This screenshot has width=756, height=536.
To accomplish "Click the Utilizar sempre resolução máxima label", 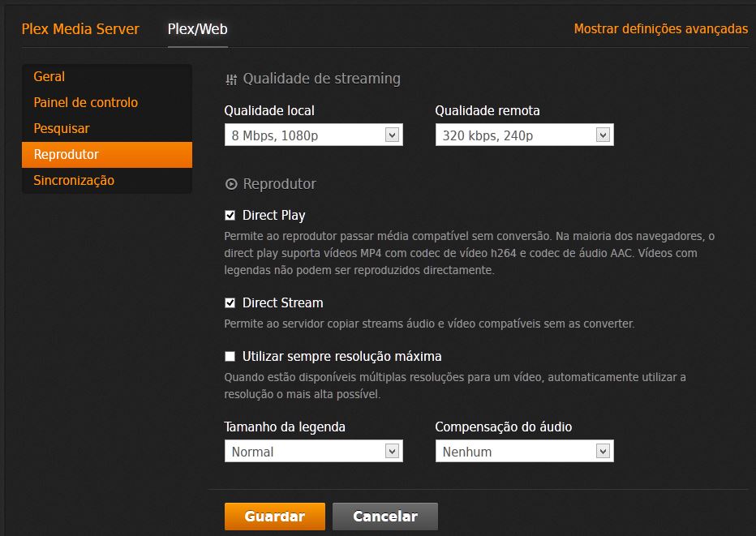I will click(341, 356).
